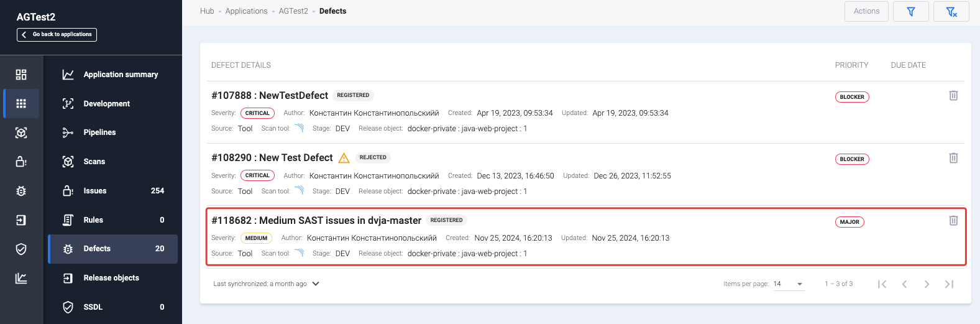Click the chart icon at bottom of left rail

21,278
